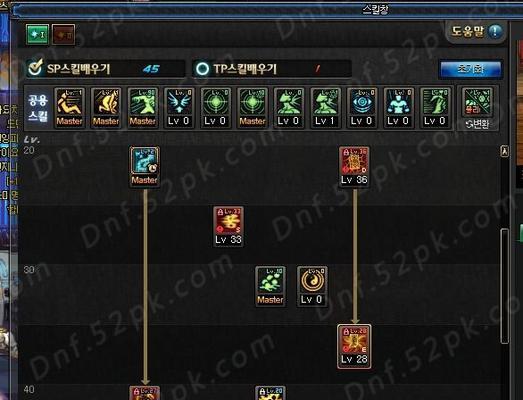
Task: Click the blue 초기화 reset button
Action: click(x=471, y=69)
